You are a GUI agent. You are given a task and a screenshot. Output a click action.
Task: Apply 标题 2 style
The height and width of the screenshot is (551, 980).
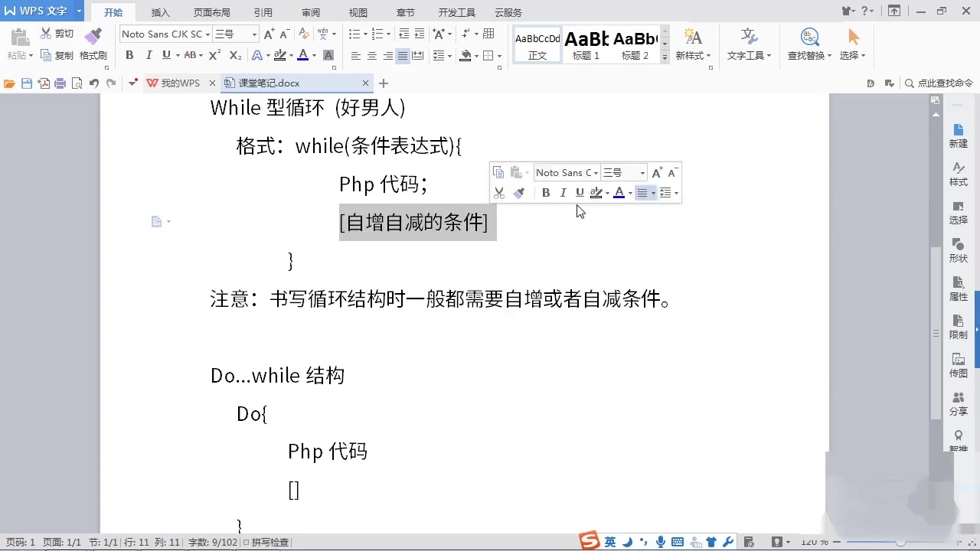click(635, 45)
